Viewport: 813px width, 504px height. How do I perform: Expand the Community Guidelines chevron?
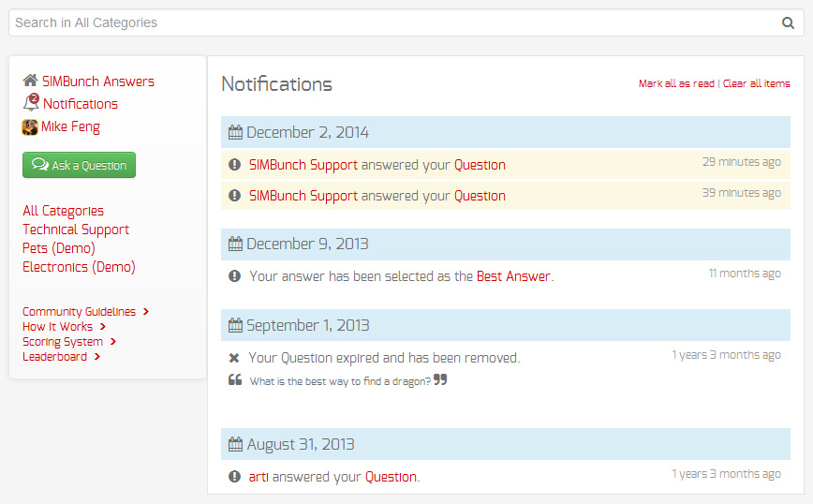click(x=146, y=312)
